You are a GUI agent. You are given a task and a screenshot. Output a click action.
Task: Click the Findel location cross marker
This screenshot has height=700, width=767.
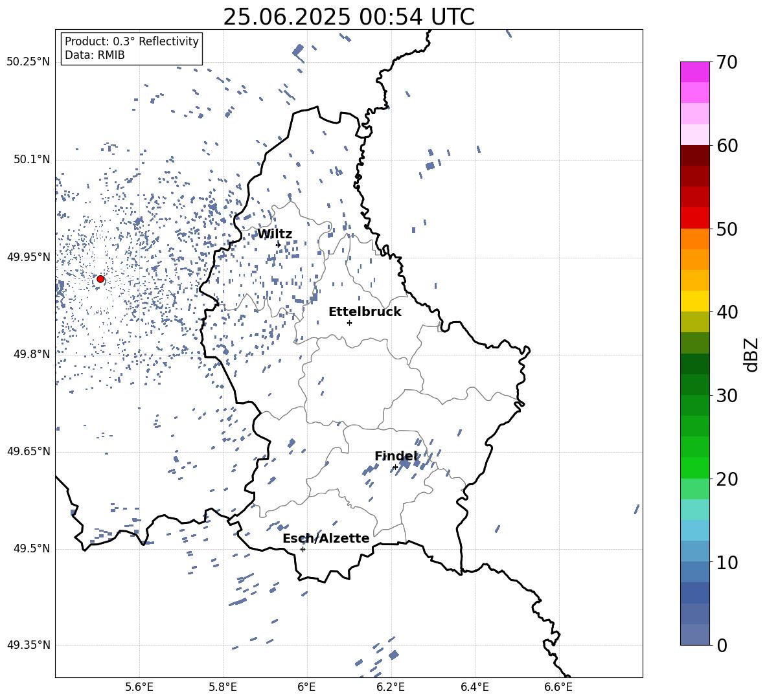(395, 468)
